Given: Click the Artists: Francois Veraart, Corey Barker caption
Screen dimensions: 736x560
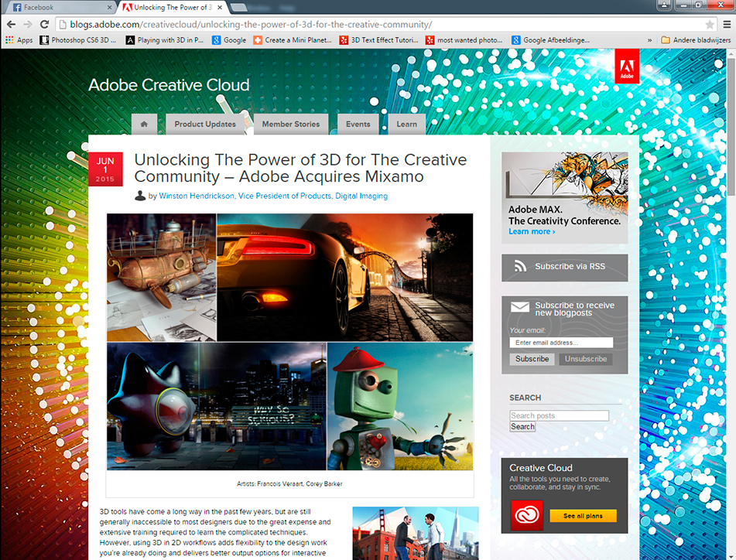Looking at the screenshot, I should [x=289, y=483].
